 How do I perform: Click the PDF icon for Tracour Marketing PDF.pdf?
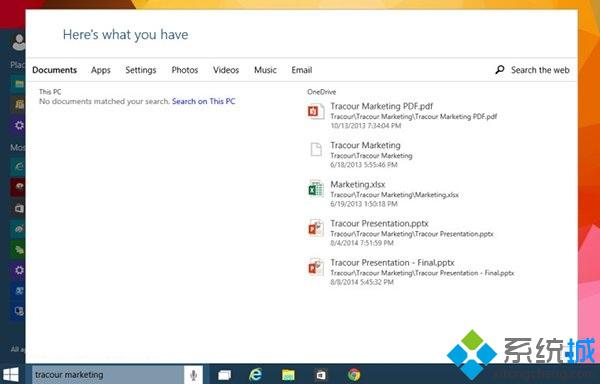pos(316,112)
